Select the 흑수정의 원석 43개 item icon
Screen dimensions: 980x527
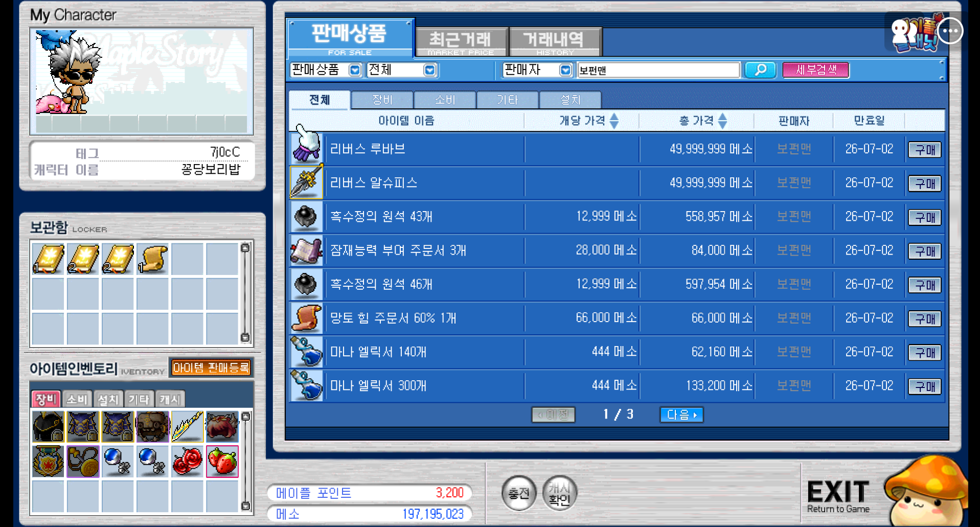(306, 216)
